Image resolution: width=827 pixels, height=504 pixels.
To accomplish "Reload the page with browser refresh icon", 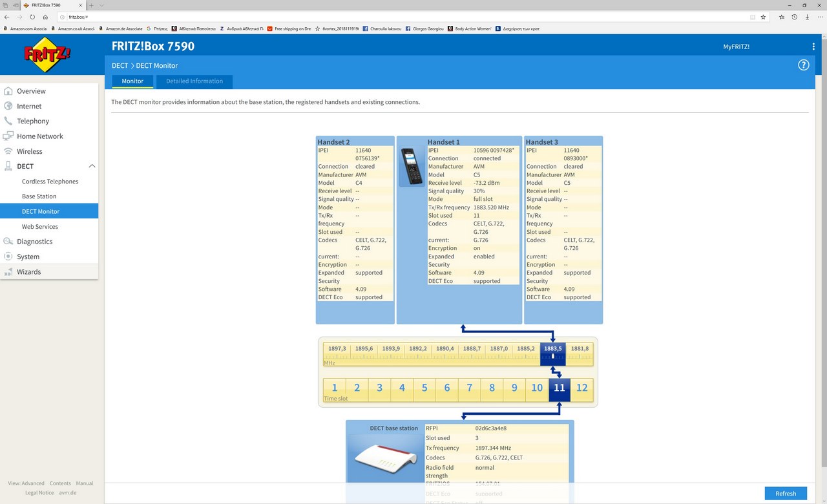I will (x=32, y=17).
